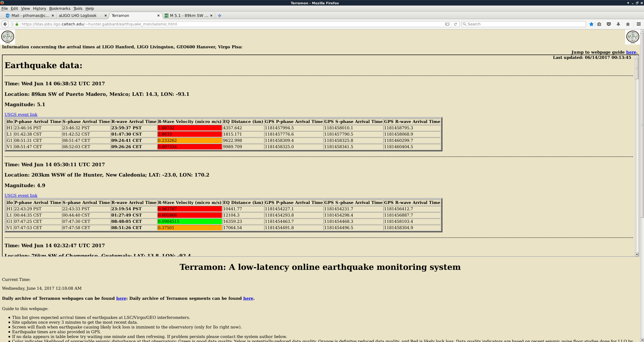Save page to Pocket icon
644x342 pixels.
click(609, 24)
